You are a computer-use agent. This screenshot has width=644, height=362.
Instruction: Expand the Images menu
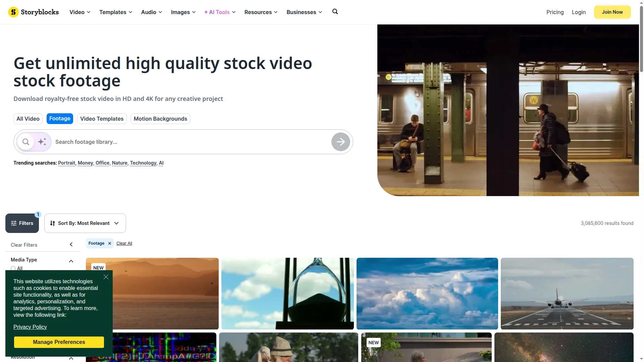(x=183, y=12)
